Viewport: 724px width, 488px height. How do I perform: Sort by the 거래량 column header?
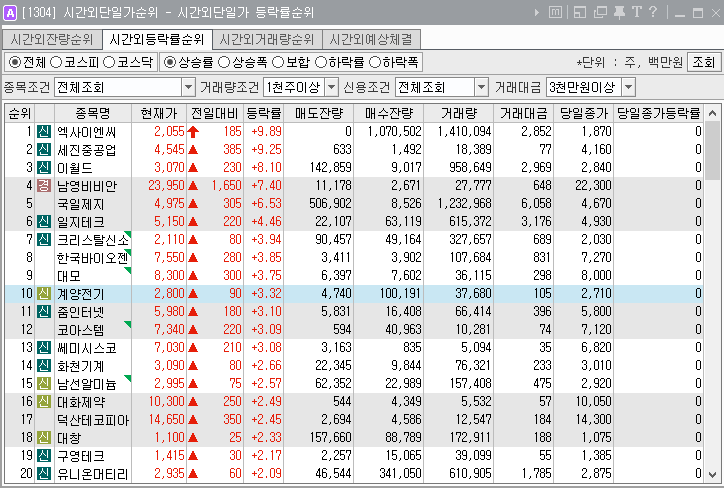pyautogui.click(x=459, y=113)
